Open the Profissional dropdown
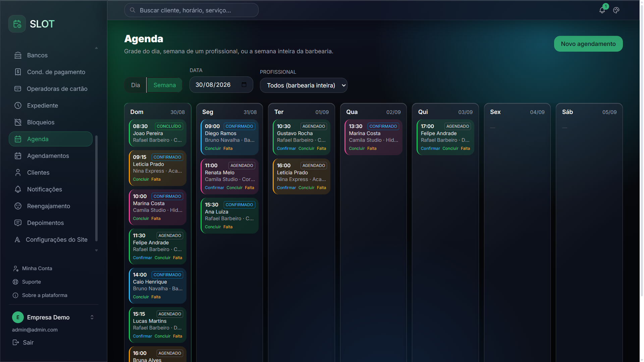This screenshot has width=644, height=362. (304, 85)
